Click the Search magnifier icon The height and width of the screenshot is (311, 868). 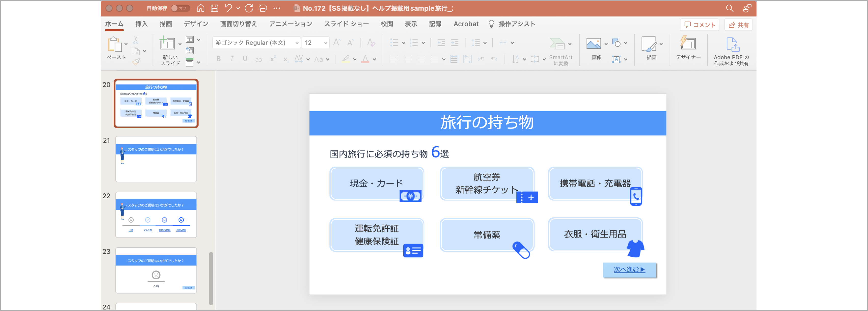pyautogui.click(x=729, y=8)
